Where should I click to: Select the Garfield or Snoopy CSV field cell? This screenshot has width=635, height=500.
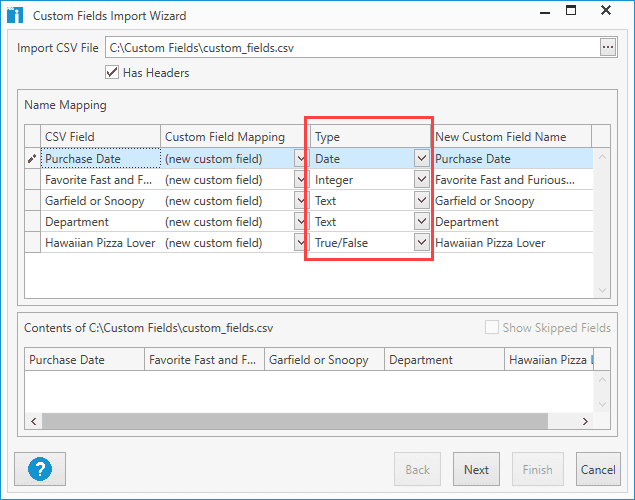(x=100, y=200)
